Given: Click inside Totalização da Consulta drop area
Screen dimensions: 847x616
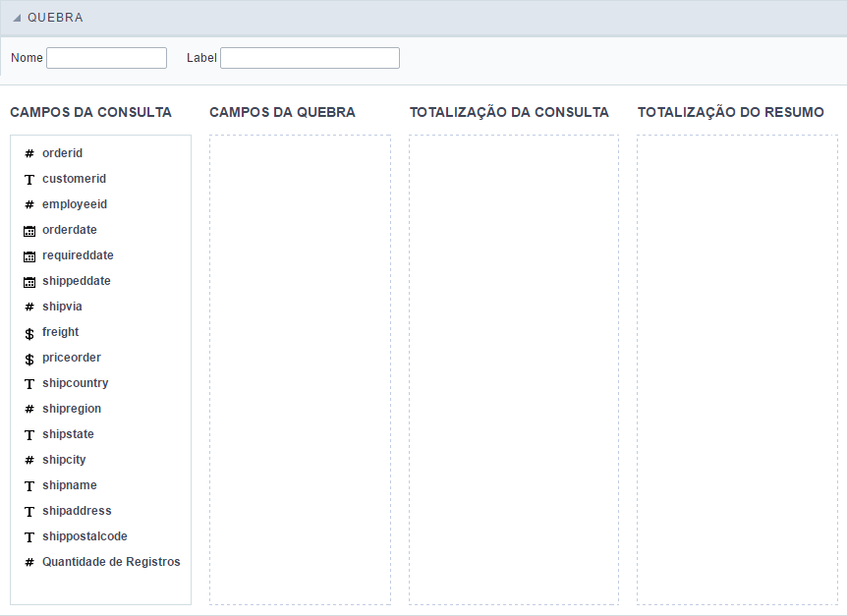Looking at the screenshot, I should coord(514,369).
